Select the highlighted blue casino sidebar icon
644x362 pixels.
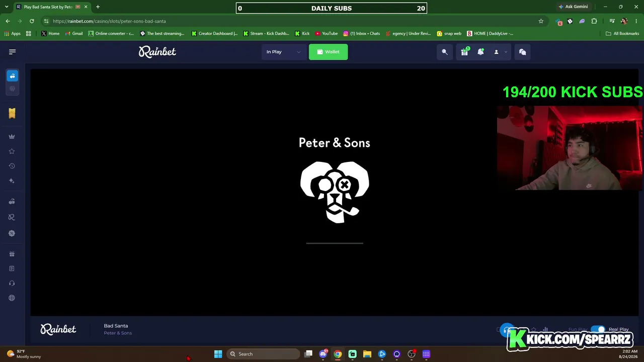(x=13, y=75)
